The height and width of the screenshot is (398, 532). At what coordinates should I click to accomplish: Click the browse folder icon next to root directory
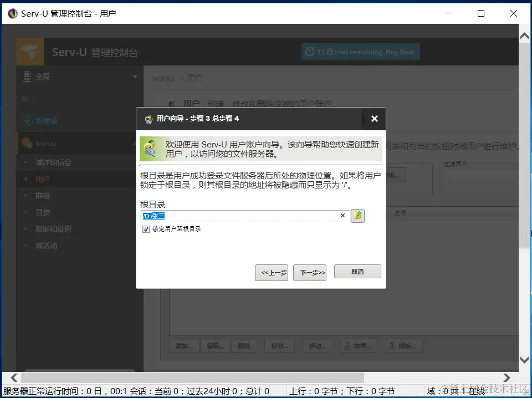tap(357, 216)
